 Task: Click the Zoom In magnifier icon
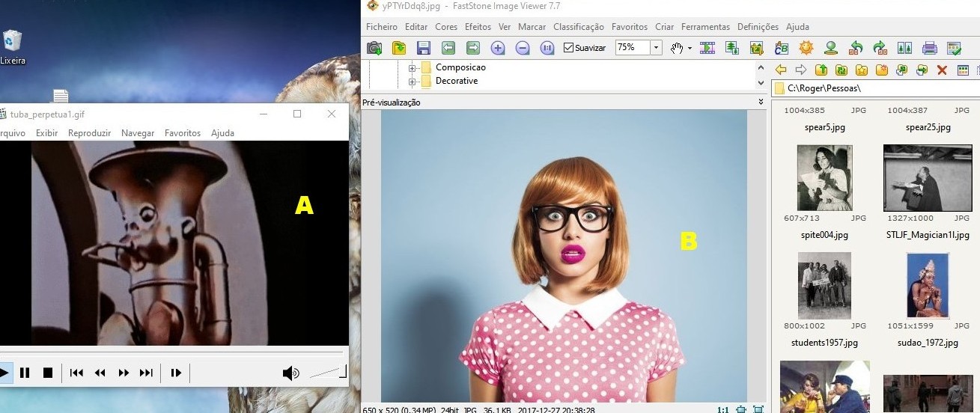pos(498,48)
